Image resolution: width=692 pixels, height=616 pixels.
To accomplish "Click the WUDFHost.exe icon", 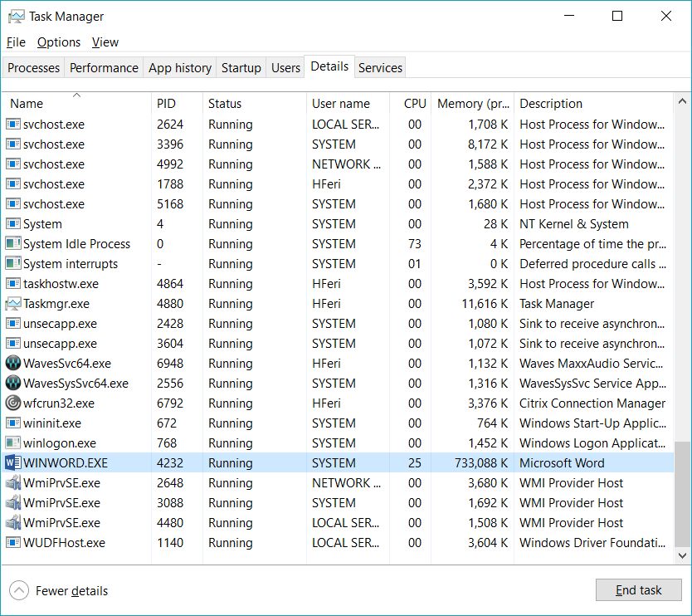I will click(x=12, y=542).
